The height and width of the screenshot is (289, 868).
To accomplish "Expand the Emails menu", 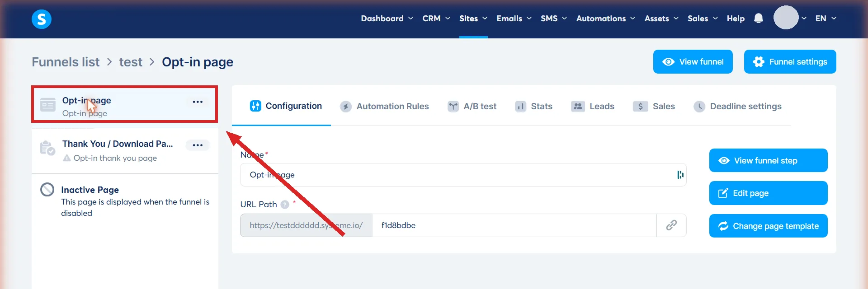I will pos(514,19).
